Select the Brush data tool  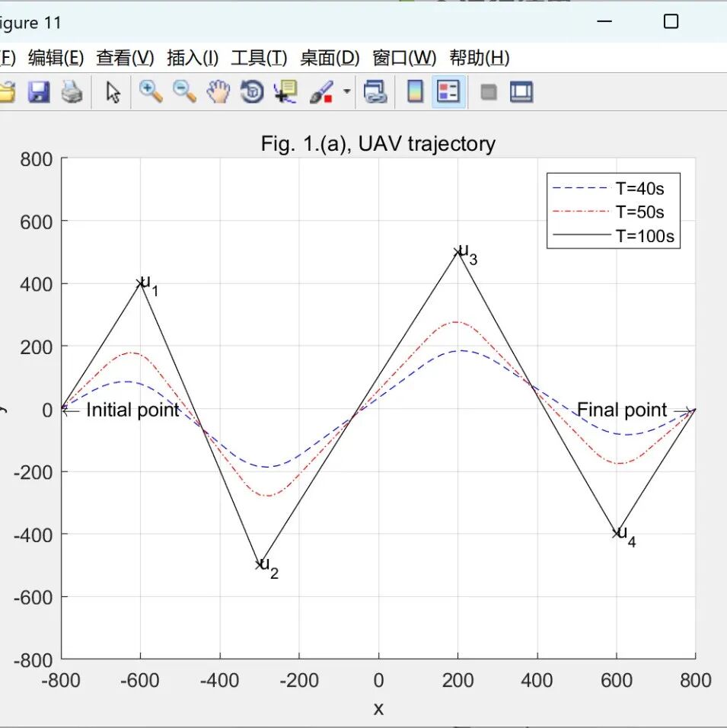click(x=321, y=91)
